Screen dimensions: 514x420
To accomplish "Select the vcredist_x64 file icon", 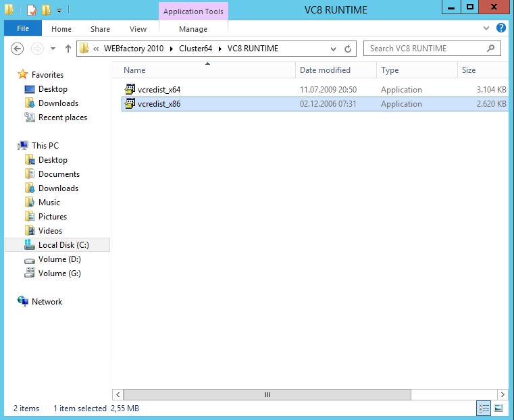I will coord(130,89).
